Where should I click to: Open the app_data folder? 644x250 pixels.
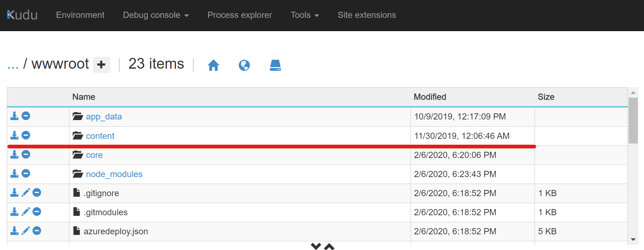(x=104, y=117)
